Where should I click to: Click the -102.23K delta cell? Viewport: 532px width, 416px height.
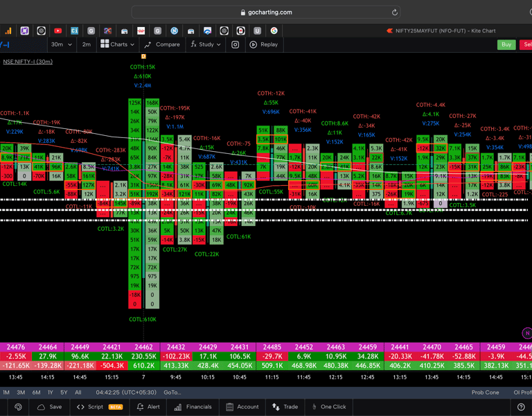176,356
